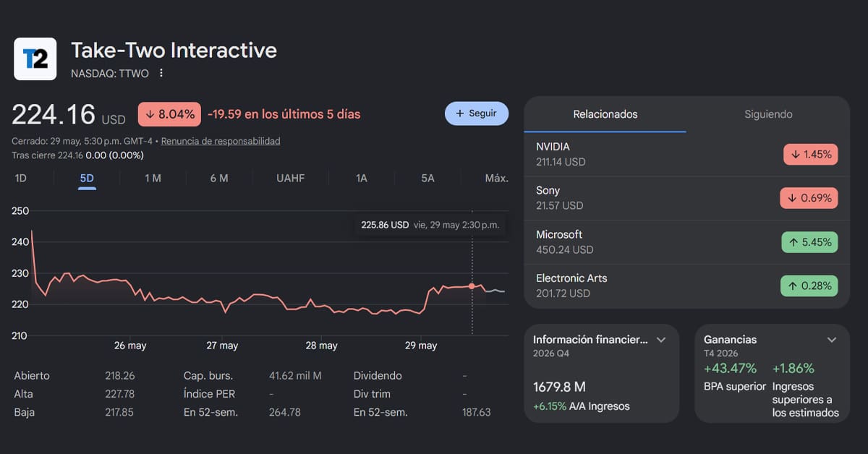Click the Take-Two Interactive title
The height and width of the screenshot is (454, 868).
(174, 50)
